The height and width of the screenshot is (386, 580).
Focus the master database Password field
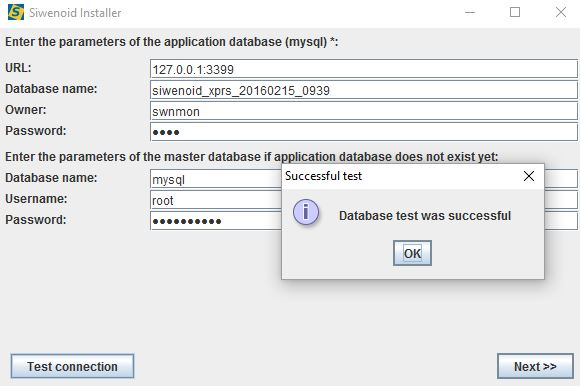click(x=216, y=221)
